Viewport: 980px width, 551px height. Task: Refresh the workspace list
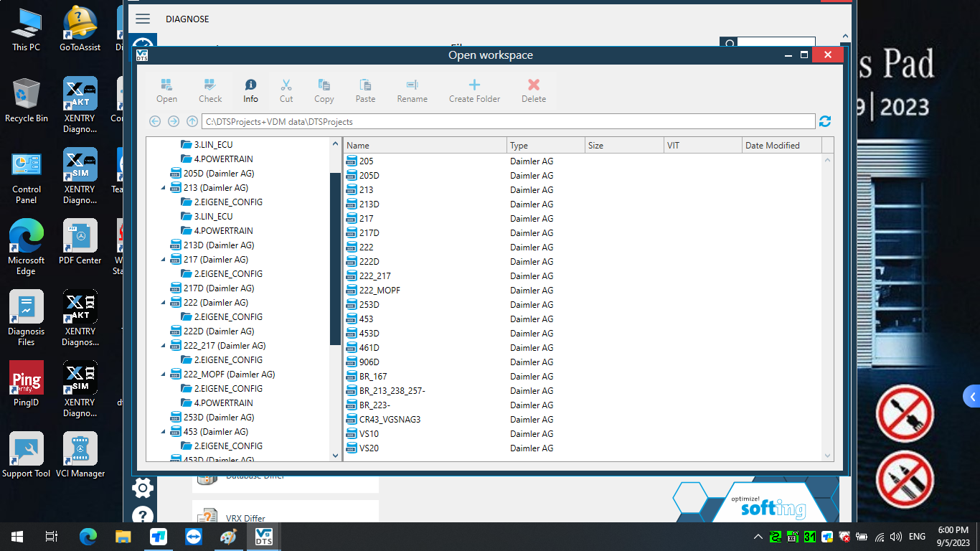pyautogui.click(x=824, y=121)
